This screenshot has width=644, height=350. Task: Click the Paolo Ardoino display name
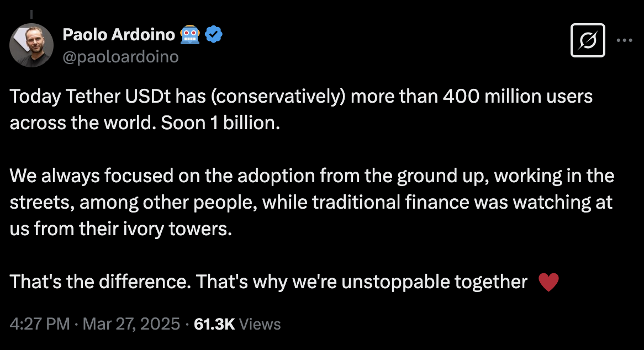[119, 34]
